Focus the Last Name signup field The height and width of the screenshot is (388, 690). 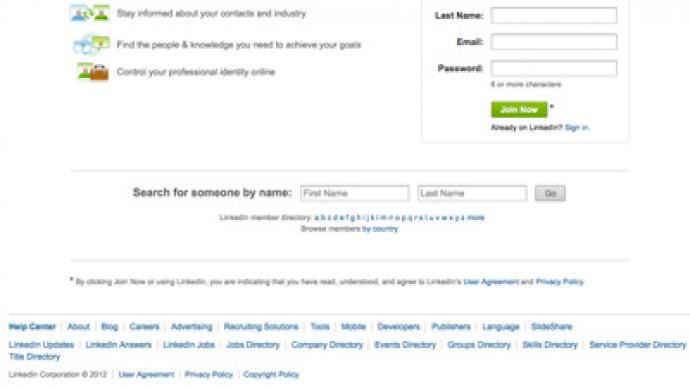coord(554,15)
